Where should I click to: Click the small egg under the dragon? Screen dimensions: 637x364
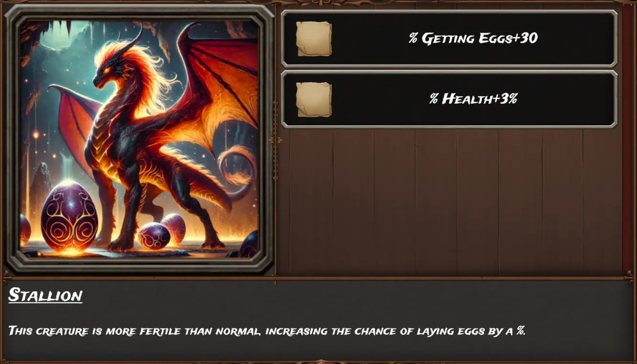point(154,236)
